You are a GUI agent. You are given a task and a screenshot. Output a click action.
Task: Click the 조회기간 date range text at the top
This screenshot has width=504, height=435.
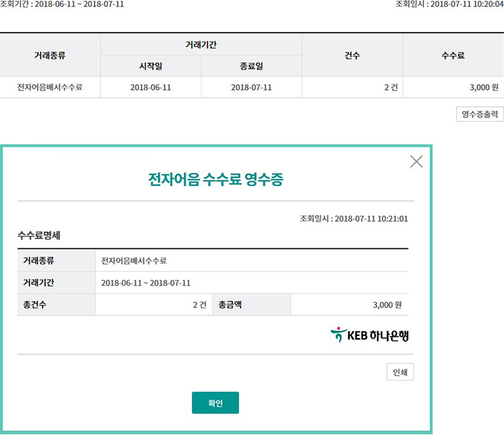[62, 4]
